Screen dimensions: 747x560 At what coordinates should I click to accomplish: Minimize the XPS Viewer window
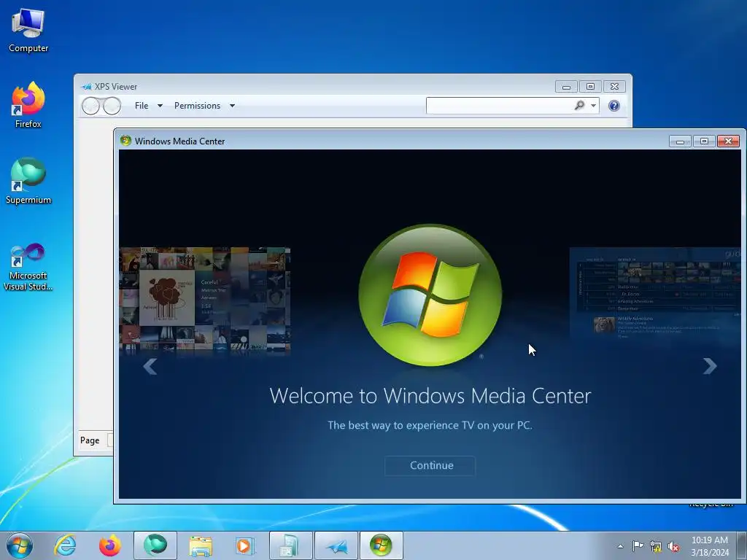[x=566, y=87]
